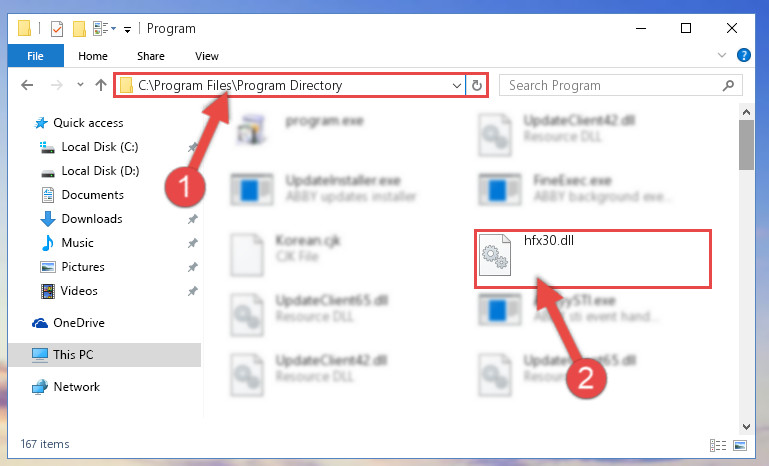Viewport: 769px width, 466px height.
Task: Switch to details view layout icon
Action: pos(718,445)
